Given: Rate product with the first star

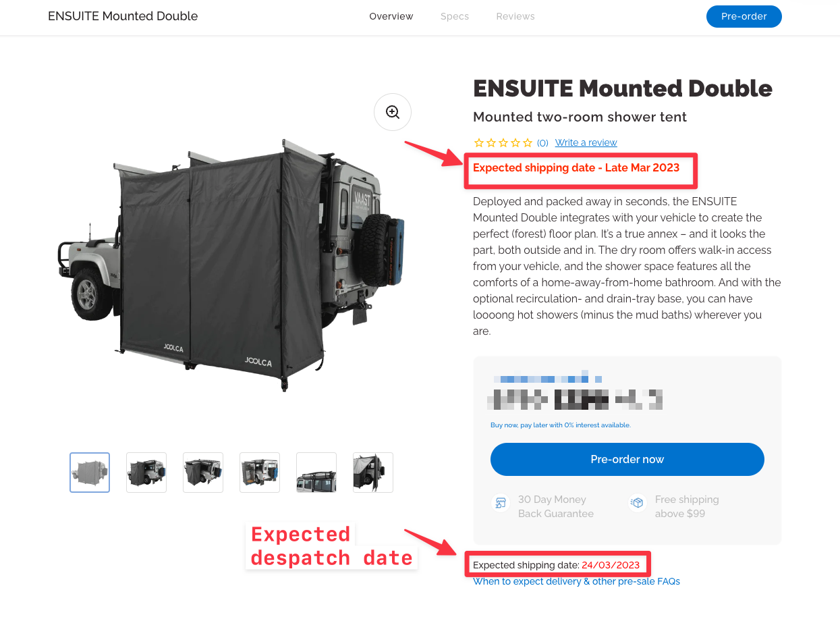Looking at the screenshot, I should [478, 142].
